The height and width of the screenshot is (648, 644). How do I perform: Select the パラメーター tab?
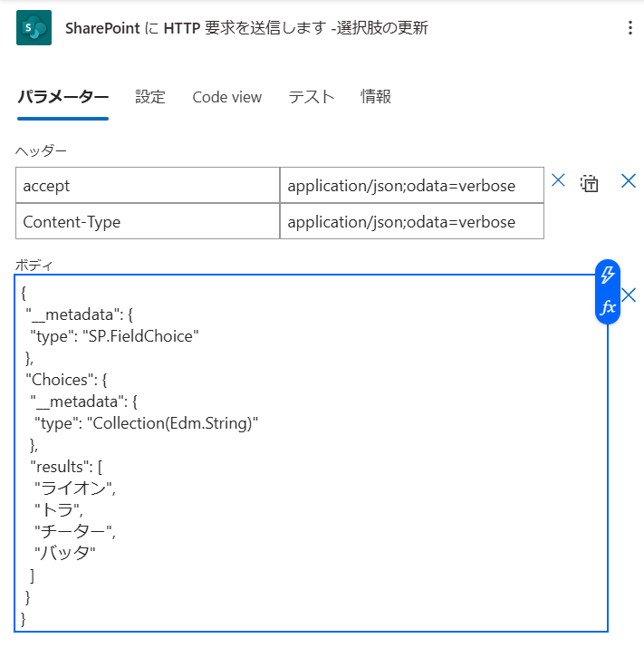point(62,97)
